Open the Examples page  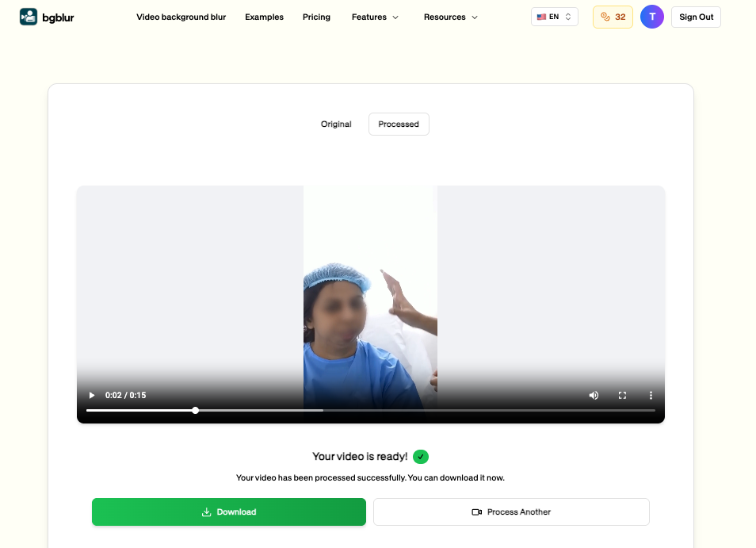click(264, 17)
